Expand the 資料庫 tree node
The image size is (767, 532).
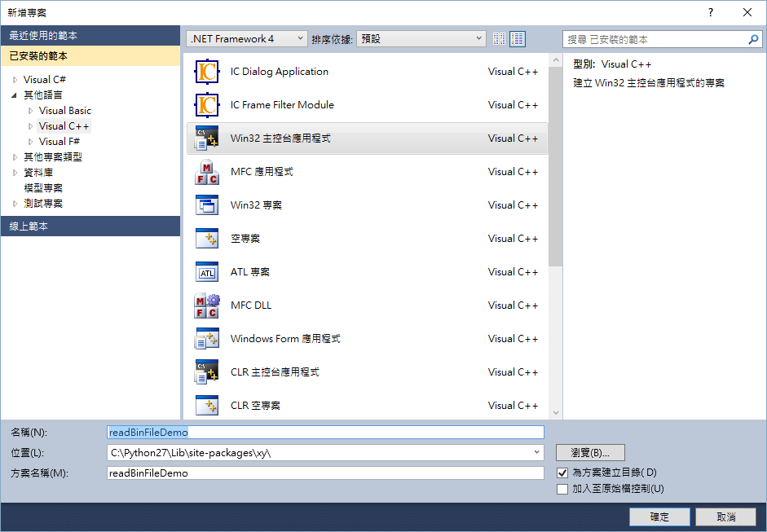point(15,173)
